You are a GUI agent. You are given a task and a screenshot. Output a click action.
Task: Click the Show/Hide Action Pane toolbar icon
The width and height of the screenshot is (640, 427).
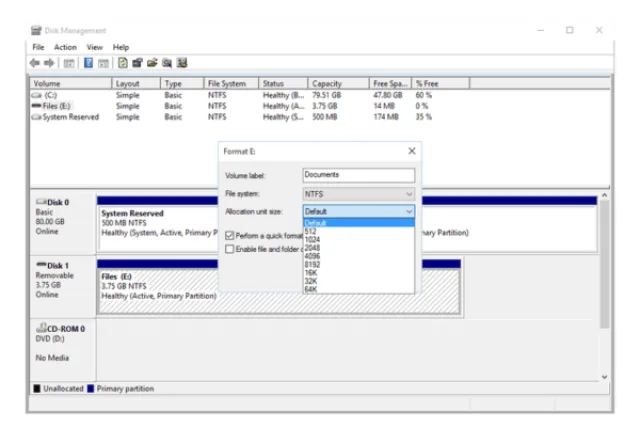(x=103, y=63)
